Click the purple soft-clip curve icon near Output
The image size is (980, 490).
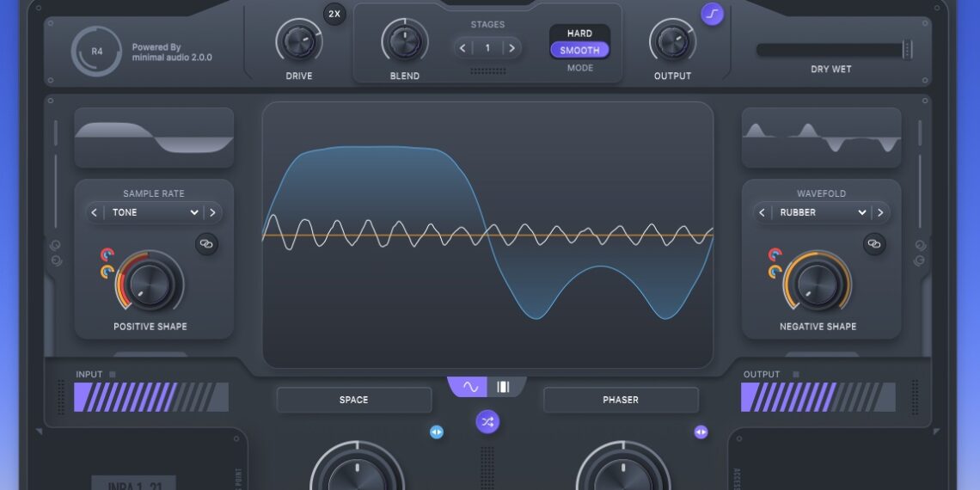(x=712, y=14)
